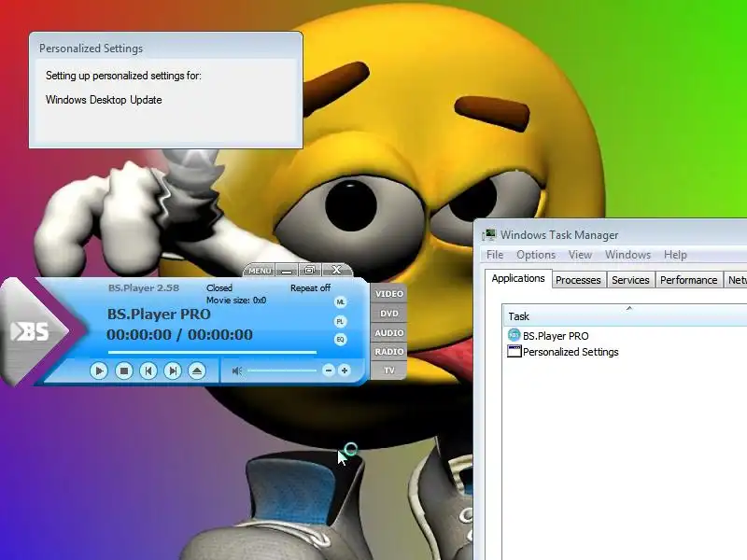Click the Stop button in BS.Player

point(124,371)
